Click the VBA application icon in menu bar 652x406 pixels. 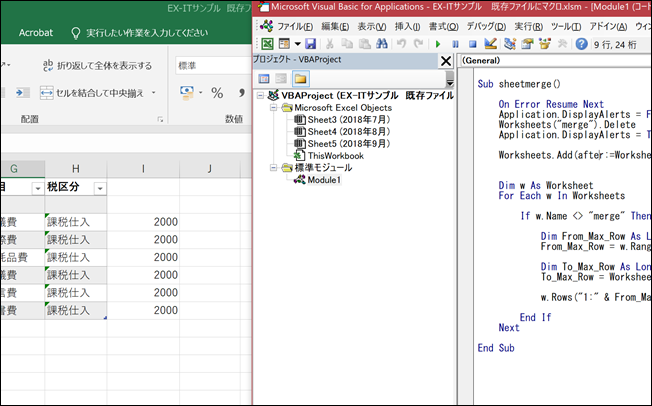pos(266,26)
